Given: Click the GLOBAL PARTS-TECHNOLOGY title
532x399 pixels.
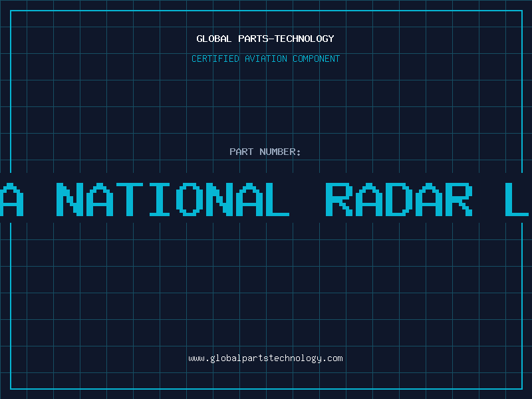Looking at the screenshot, I should (265, 39).
